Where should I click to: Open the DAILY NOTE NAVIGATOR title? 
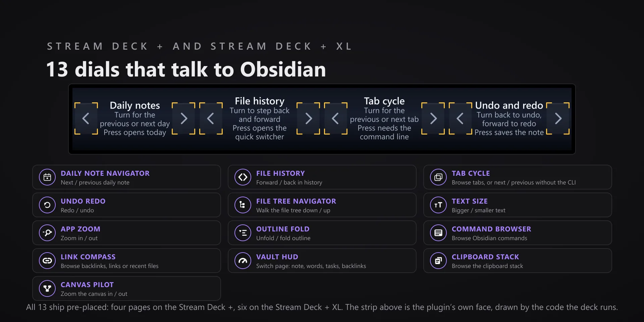[x=105, y=173]
